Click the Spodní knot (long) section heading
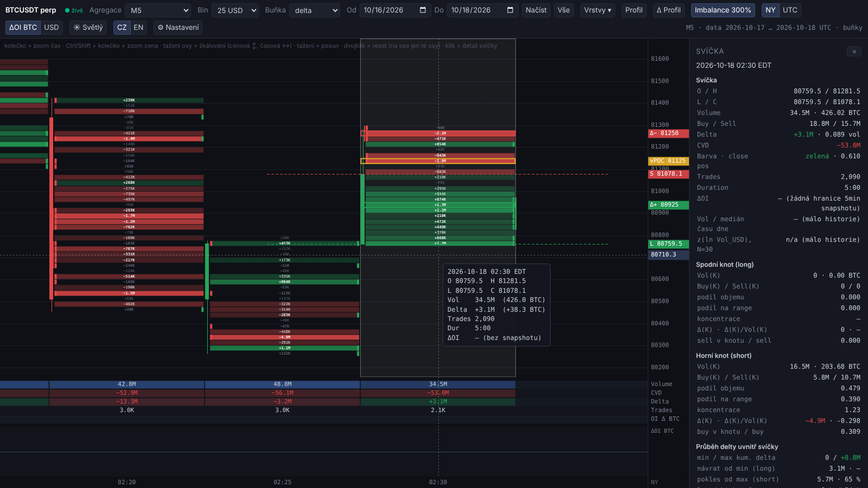The width and height of the screenshot is (868, 488). point(725,265)
